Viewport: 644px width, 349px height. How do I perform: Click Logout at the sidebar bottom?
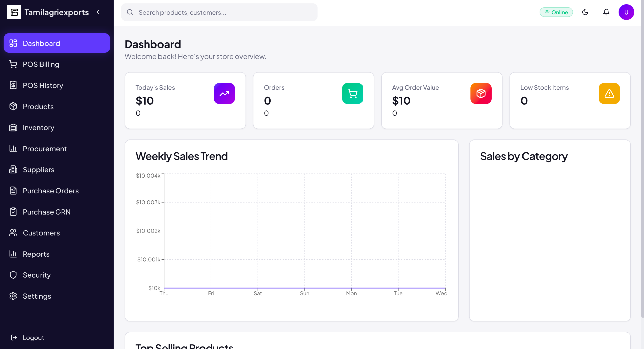pos(33,337)
